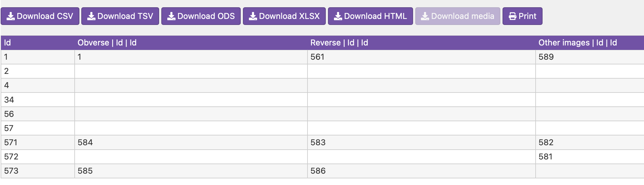Choose Download HTML export
This screenshot has width=644, height=185.
coord(370,16)
